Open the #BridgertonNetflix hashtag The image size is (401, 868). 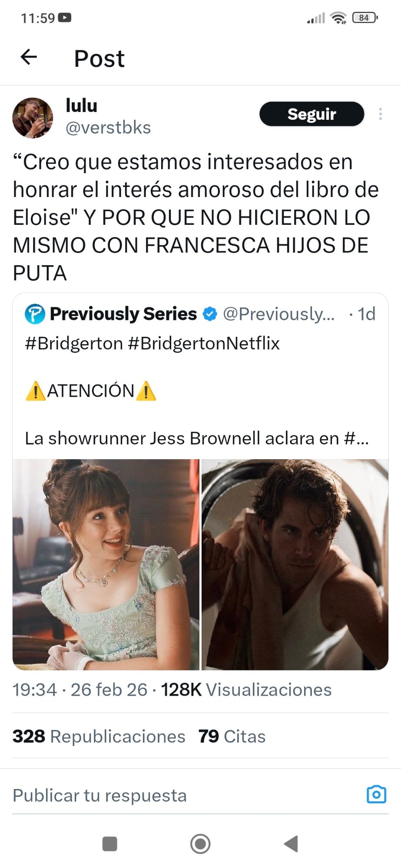[x=204, y=343]
